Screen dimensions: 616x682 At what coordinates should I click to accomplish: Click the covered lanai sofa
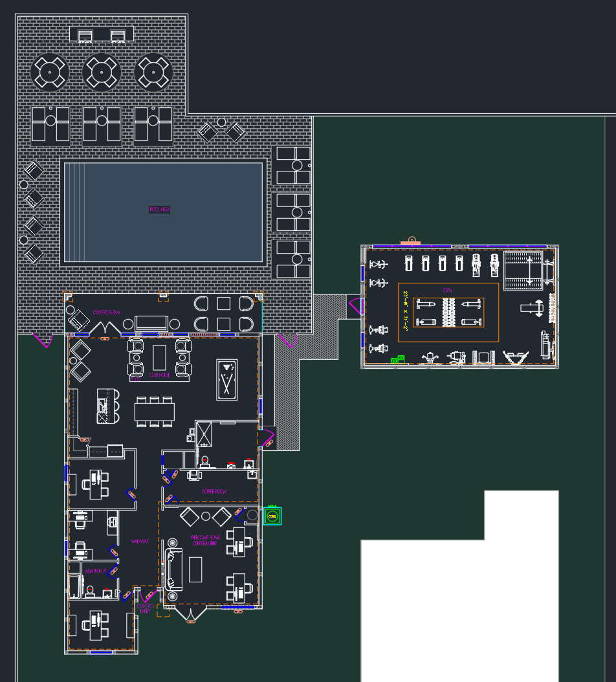[151, 323]
